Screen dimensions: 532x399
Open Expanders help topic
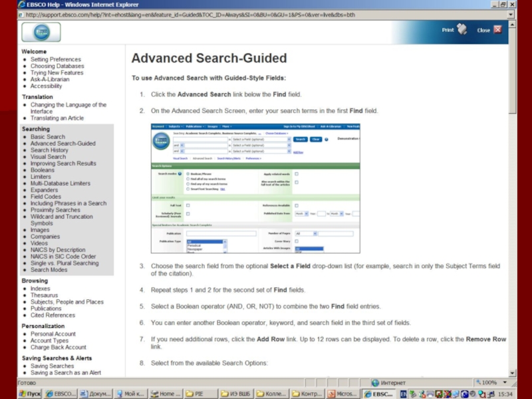(x=44, y=190)
